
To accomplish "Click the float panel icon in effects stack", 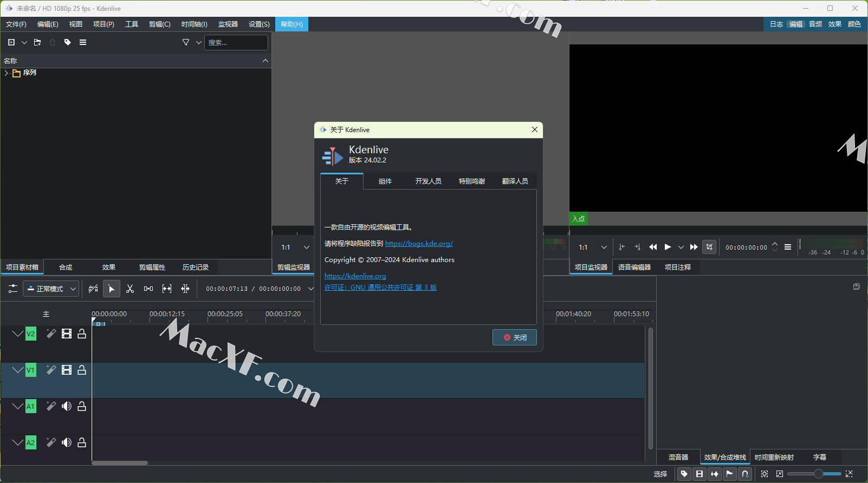I will click(x=856, y=286).
